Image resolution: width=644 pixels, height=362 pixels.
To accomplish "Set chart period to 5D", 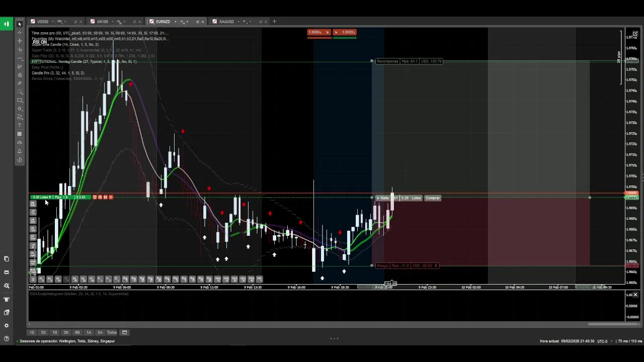I will [43, 332].
